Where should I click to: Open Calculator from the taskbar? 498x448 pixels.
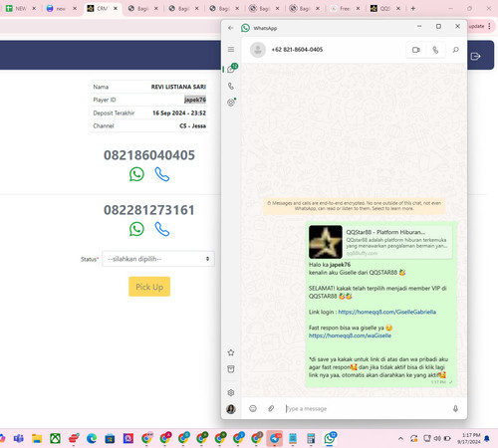pyautogui.click(x=311, y=438)
